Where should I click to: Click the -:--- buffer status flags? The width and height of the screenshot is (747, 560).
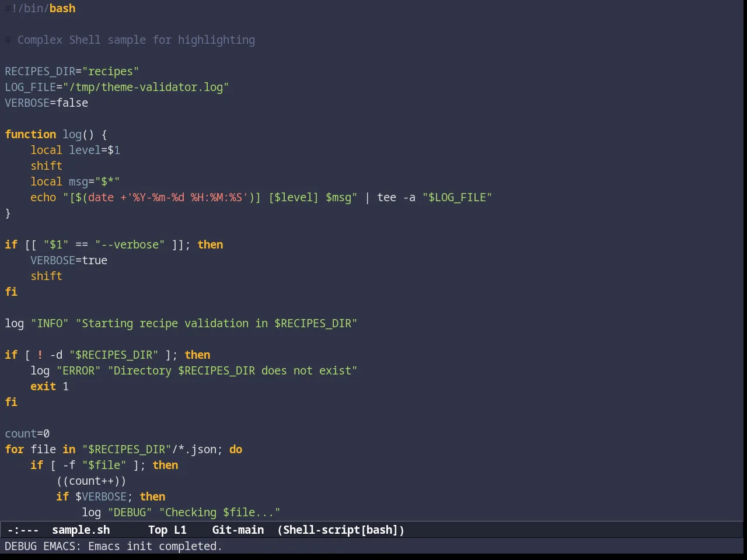pyautogui.click(x=23, y=530)
